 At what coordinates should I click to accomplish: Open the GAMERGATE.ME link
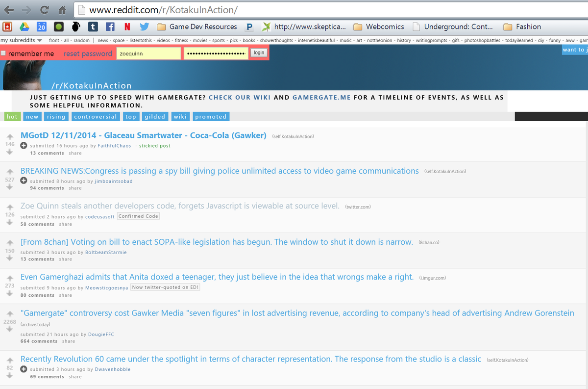pos(321,98)
